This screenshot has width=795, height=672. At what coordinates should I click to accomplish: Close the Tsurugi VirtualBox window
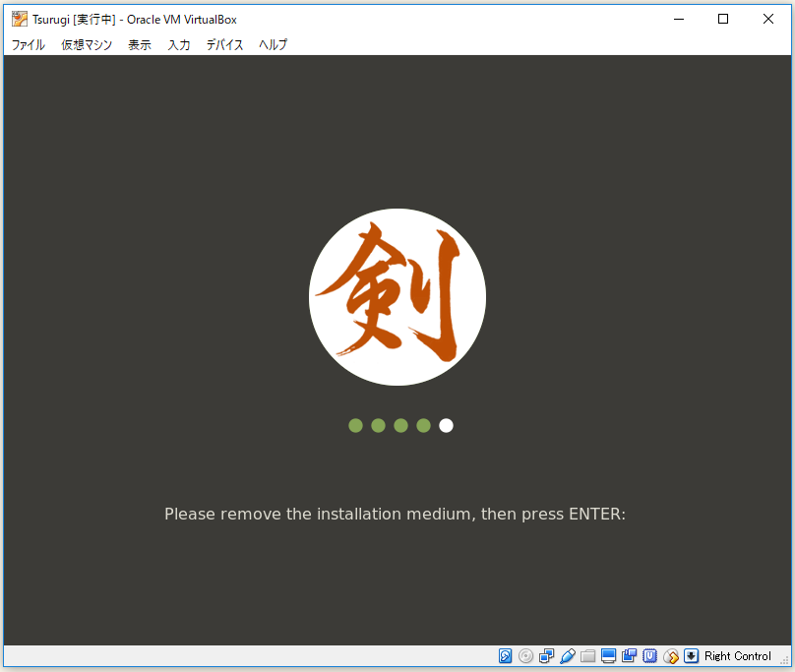pos(768,20)
